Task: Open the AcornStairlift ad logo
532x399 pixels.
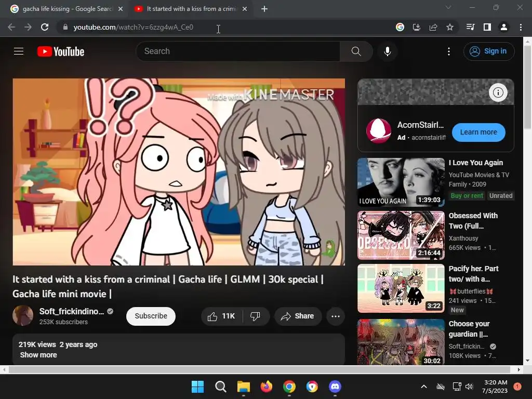Action: pos(378,130)
